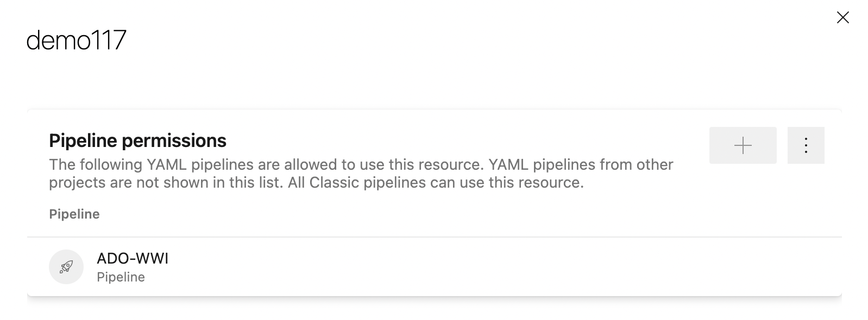The height and width of the screenshot is (320, 868).
Task: Click the demo117 resource title
Action: (x=76, y=40)
